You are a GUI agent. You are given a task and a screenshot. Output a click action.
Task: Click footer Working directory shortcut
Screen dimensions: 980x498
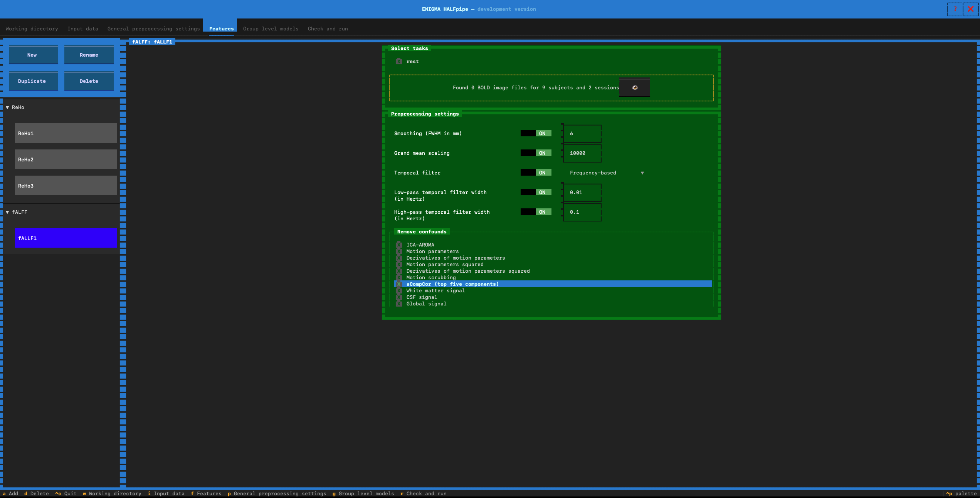click(112, 493)
